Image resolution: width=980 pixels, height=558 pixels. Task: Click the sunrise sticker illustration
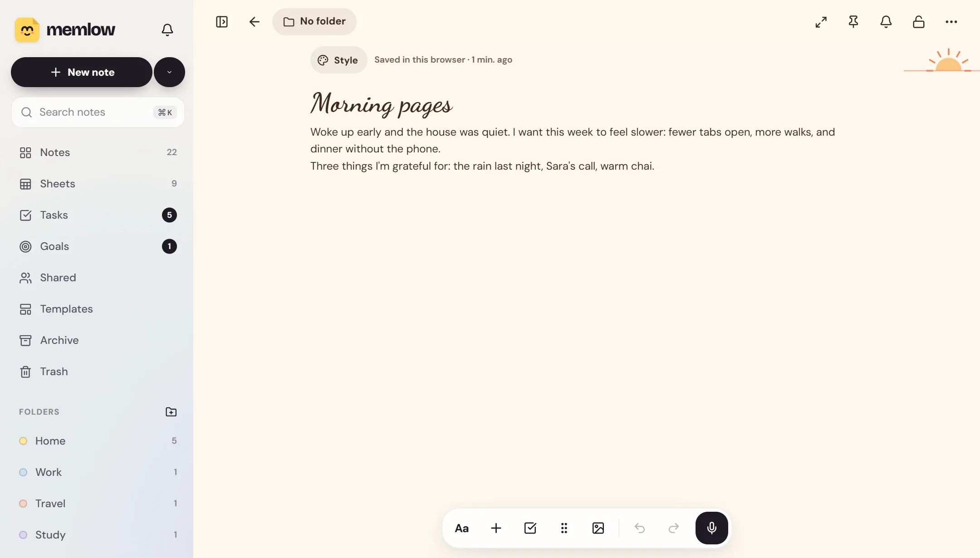point(942,60)
